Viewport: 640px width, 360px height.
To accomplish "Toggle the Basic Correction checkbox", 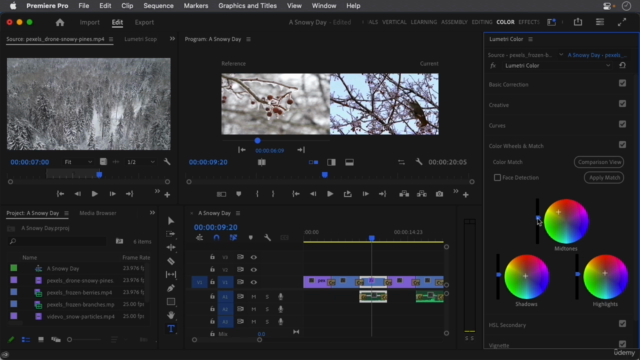I will (x=622, y=83).
